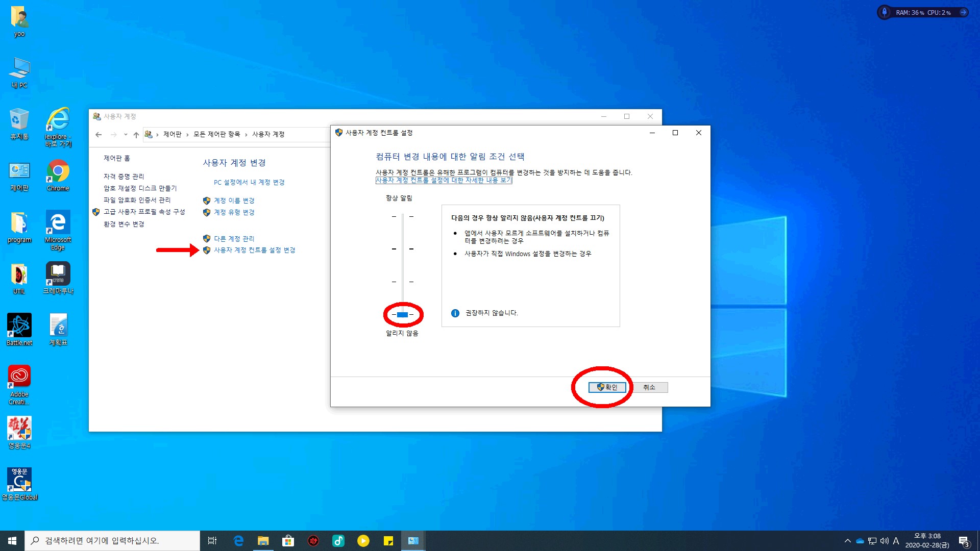The image size is (980, 551).
Task: Show hidden system tray icons
Action: [847, 541]
